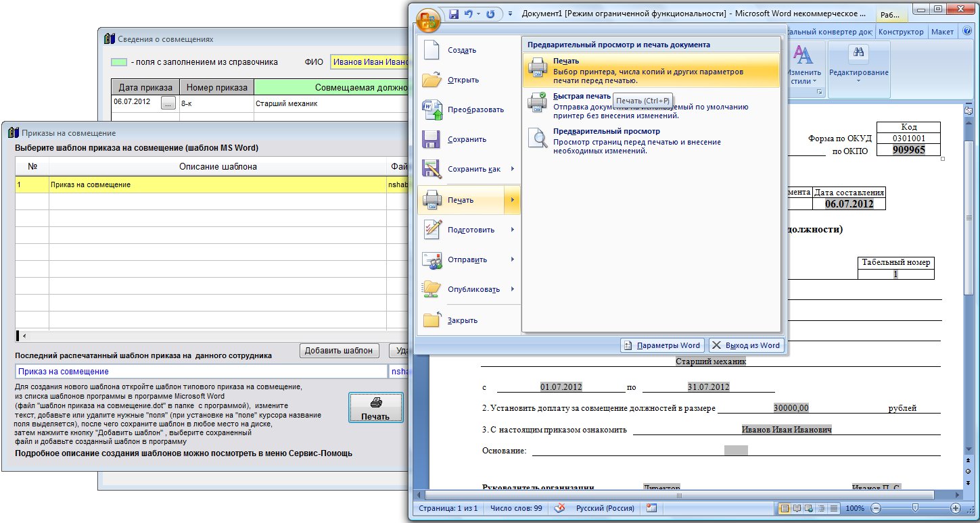
Task: Expand the Отправить submenu arrow
Action: coord(513,259)
